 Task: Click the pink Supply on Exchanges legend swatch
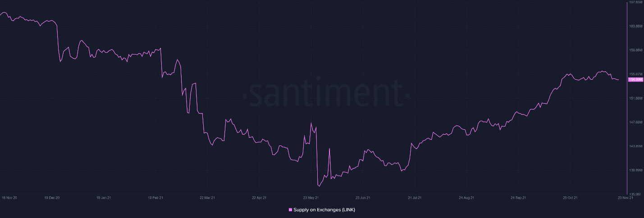(x=290, y=210)
